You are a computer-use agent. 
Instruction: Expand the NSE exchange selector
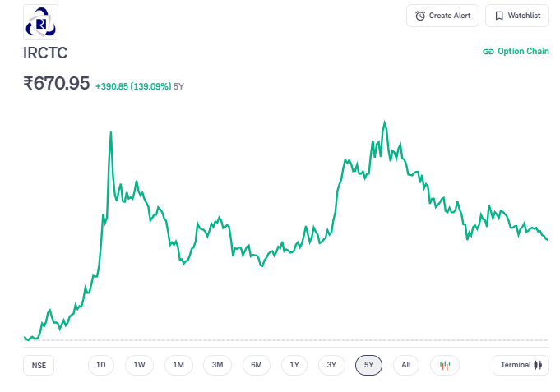click(x=39, y=366)
